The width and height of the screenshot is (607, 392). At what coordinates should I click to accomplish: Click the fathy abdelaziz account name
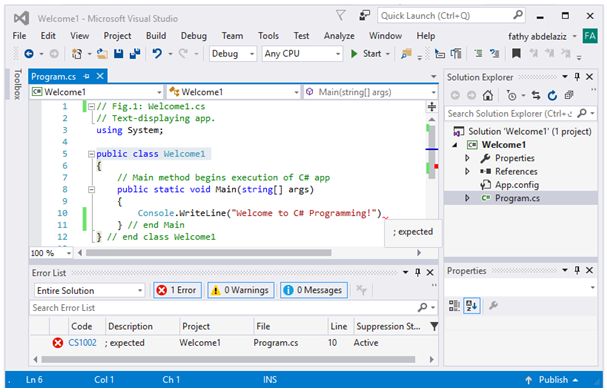coord(537,36)
